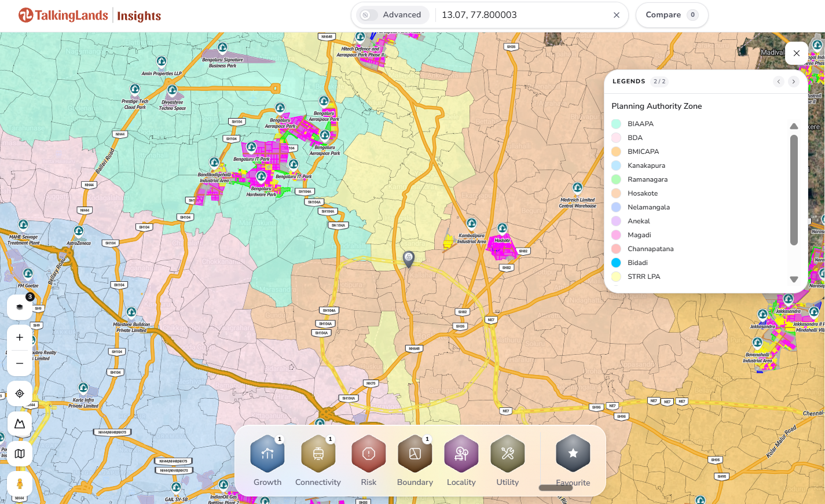
Task: Click the BIAAPA legend color swatch
Action: tap(616, 124)
